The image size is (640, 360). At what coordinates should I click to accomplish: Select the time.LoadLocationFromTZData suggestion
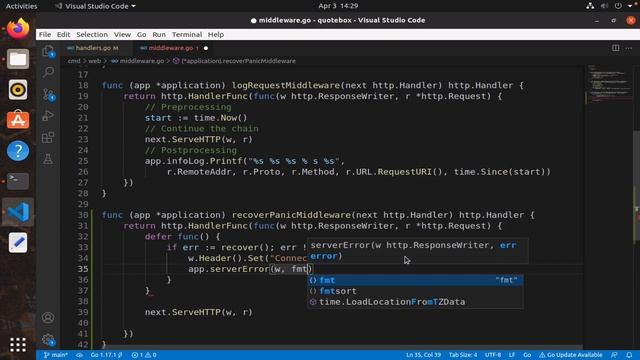tap(415, 302)
